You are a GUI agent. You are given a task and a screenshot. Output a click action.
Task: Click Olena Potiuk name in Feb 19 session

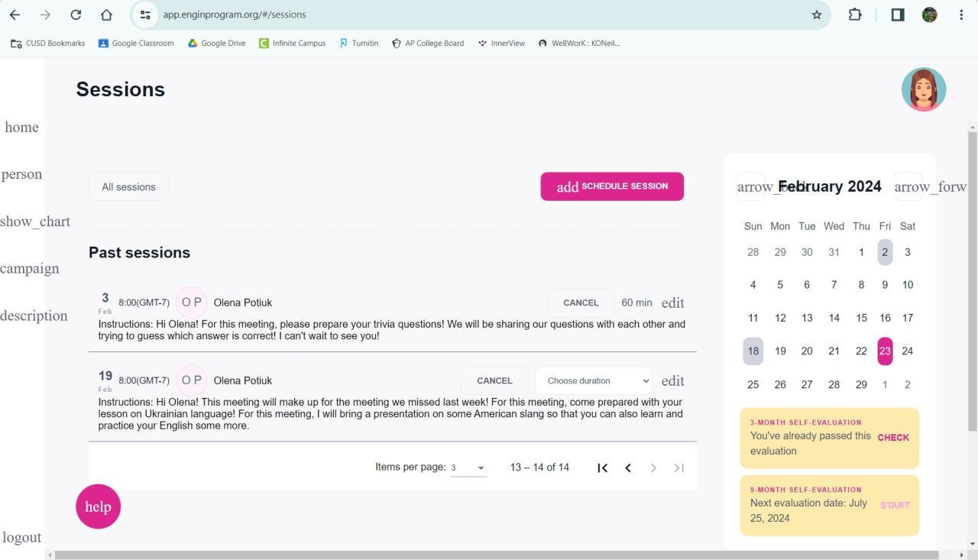click(x=243, y=380)
